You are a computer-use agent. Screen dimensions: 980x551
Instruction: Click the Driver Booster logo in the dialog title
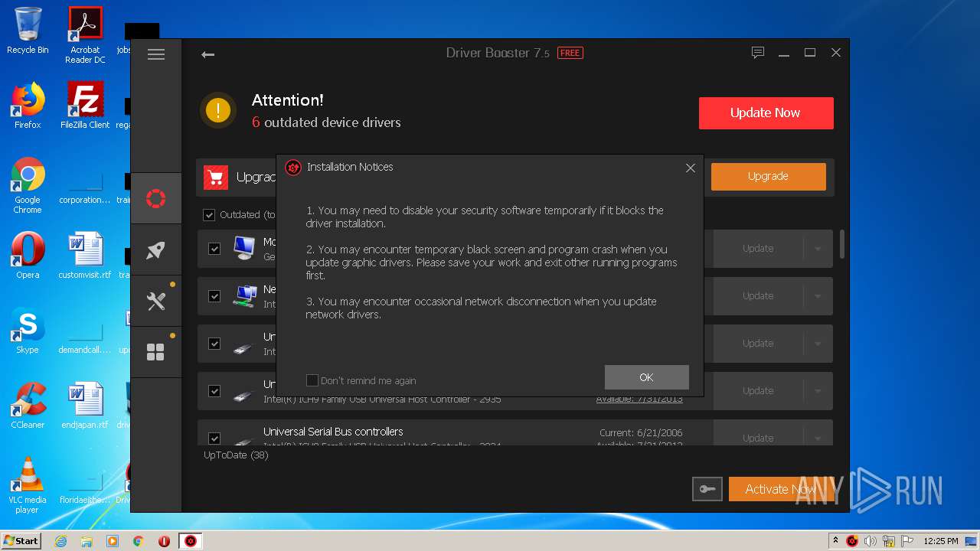pos(293,168)
